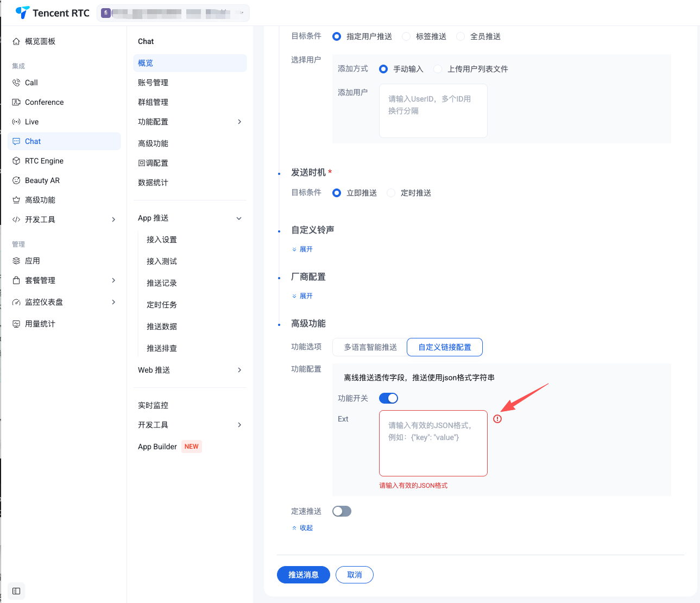Click the Ext JSON input field

[x=433, y=443]
